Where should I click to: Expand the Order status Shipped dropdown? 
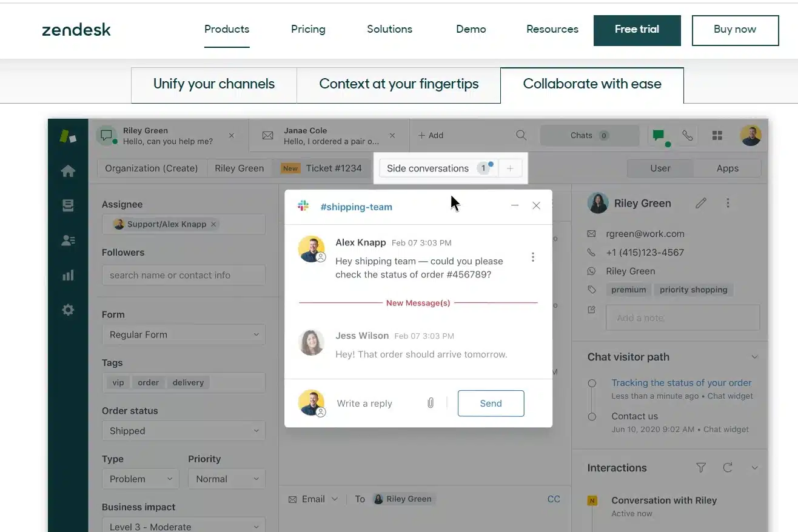pyautogui.click(x=183, y=431)
